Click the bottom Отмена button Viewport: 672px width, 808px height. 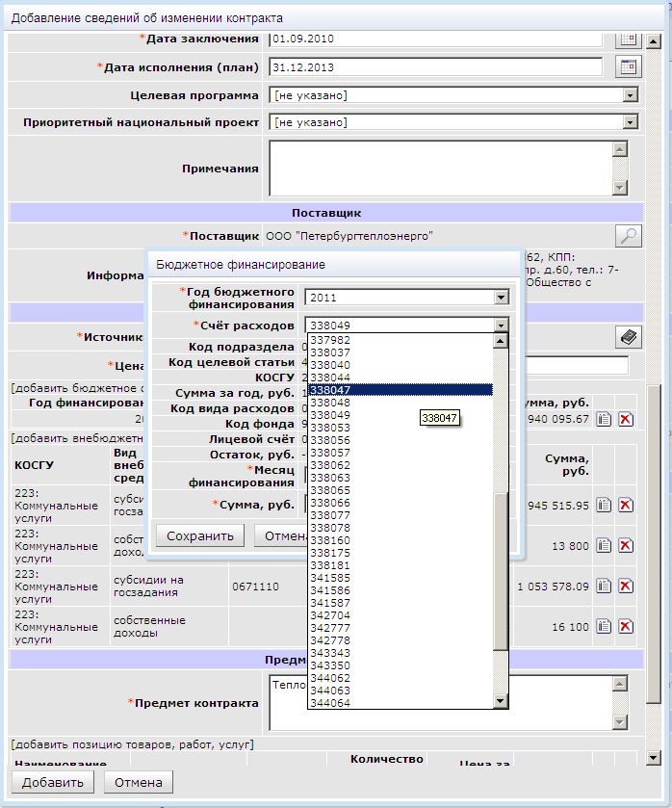[138, 782]
